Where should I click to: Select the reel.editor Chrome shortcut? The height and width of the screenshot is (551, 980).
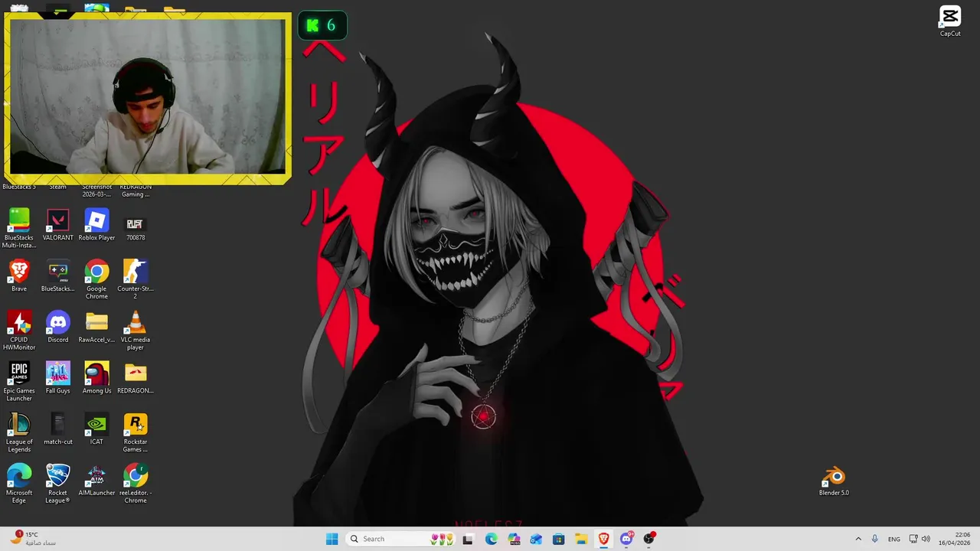pyautogui.click(x=136, y=484)
